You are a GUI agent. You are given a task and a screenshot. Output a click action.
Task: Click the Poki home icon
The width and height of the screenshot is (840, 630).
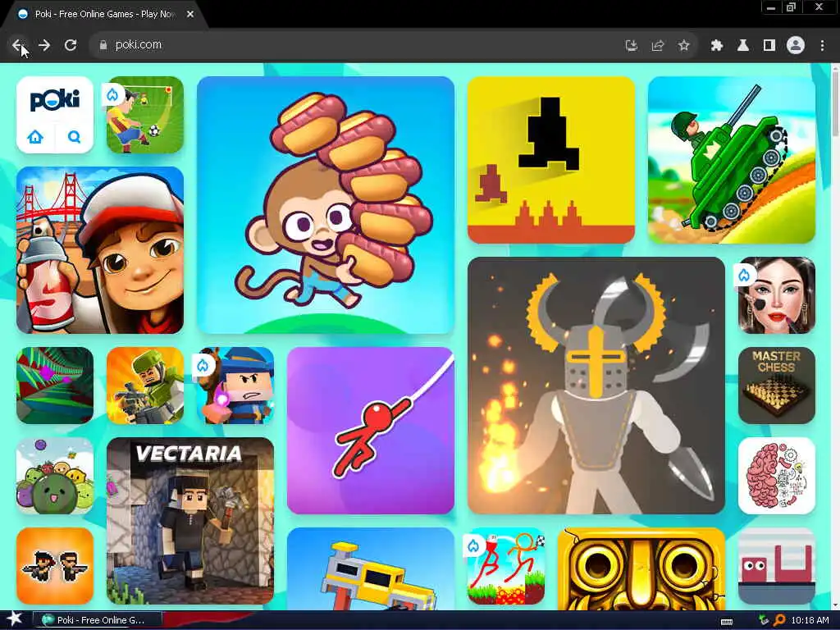pyautogui.click(x=35, y=137)
